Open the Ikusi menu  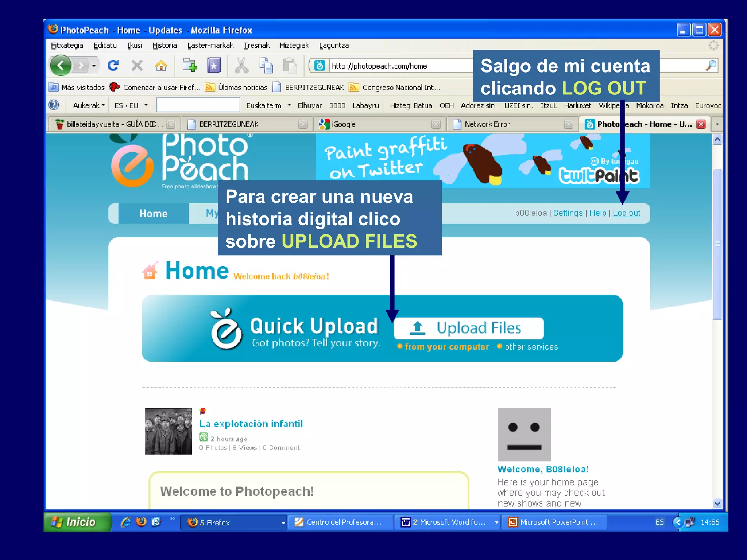[x=135, y=46]
